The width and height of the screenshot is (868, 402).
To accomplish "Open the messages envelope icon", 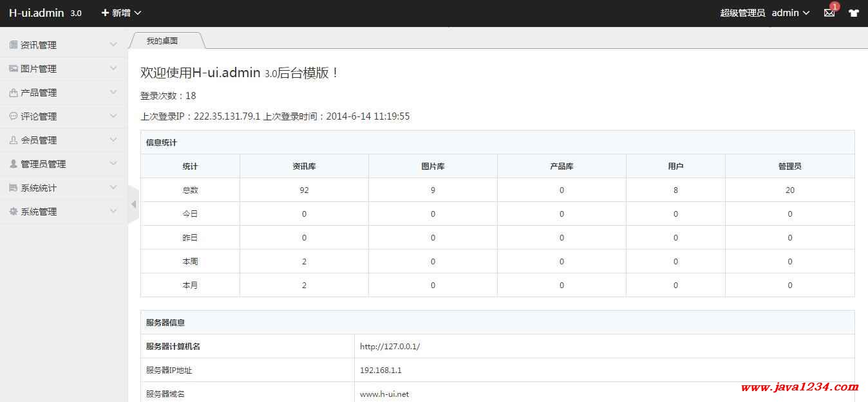I will [x=829, y=13].
